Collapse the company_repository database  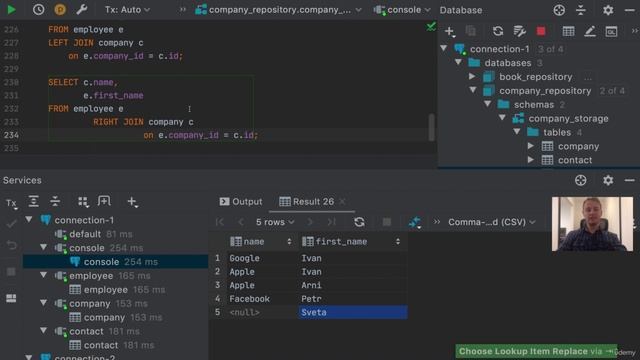(x=473, y=90)
